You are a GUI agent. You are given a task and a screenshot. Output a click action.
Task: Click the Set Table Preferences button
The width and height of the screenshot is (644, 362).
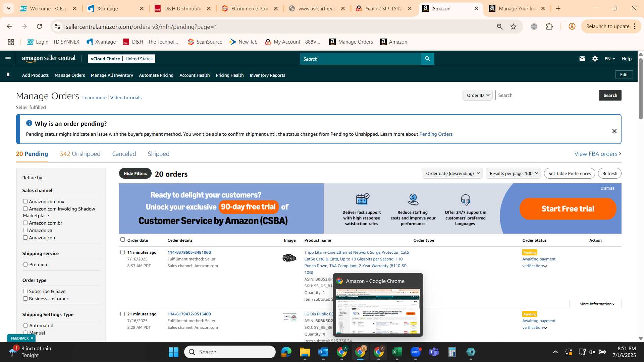coord(570,173)
